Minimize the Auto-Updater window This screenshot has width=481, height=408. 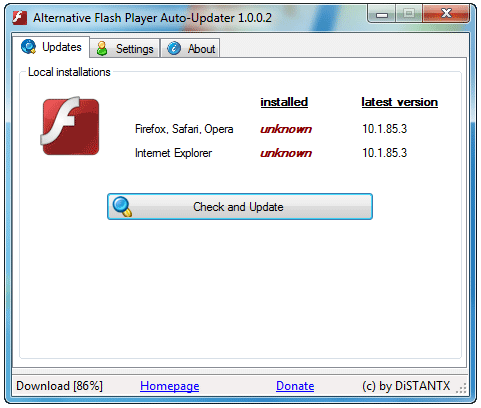(x=382, y=14)
